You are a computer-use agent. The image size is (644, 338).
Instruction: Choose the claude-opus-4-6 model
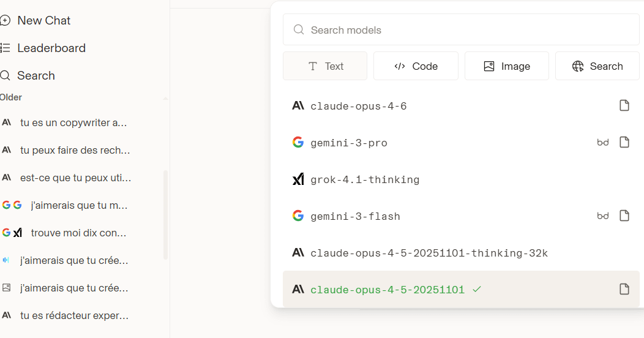click(461, 106)
